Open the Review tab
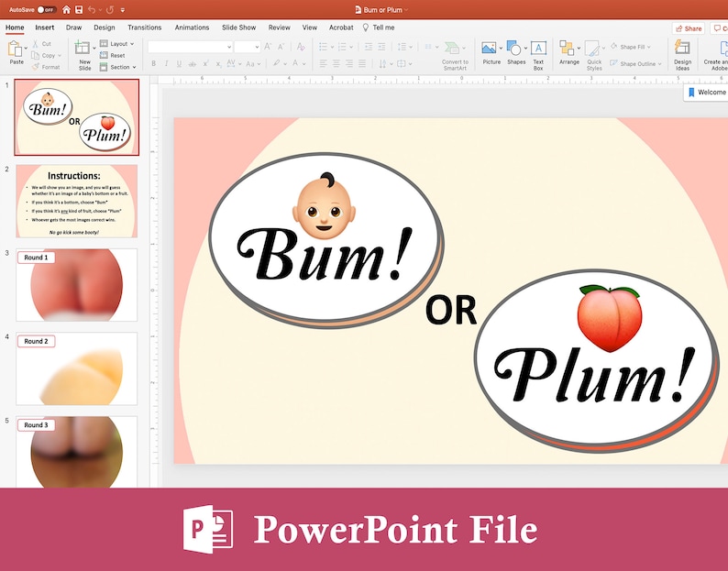This screenshot has width=728, height=571. (279, 27)
